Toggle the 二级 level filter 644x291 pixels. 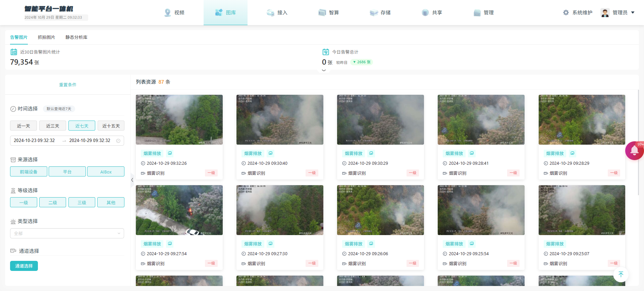click(53, 203)
